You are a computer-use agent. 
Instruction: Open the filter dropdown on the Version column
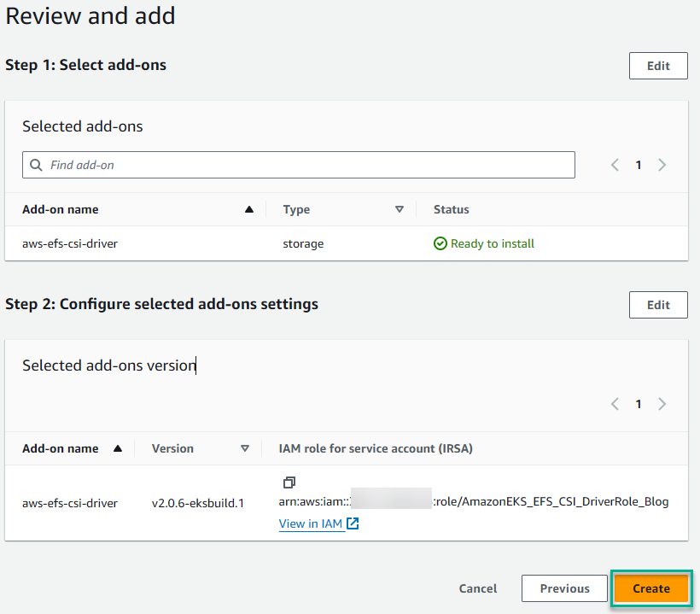(246, 447)
